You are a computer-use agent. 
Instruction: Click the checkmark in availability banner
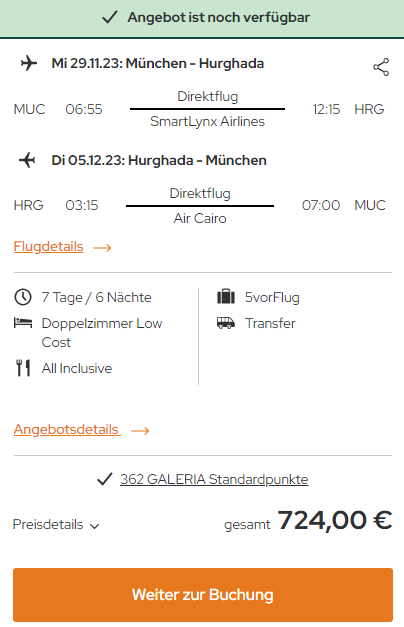coord(110,18)
